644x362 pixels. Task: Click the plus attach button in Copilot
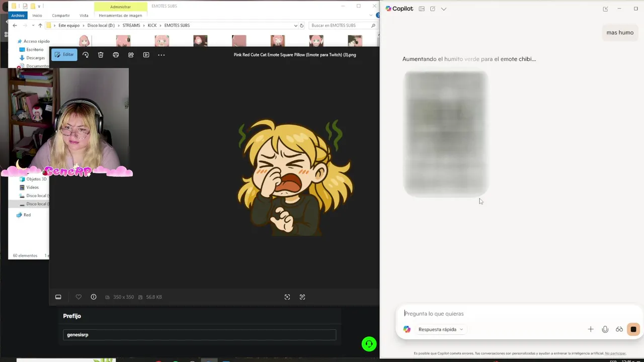pyautogui.click(x=591, y=329)
